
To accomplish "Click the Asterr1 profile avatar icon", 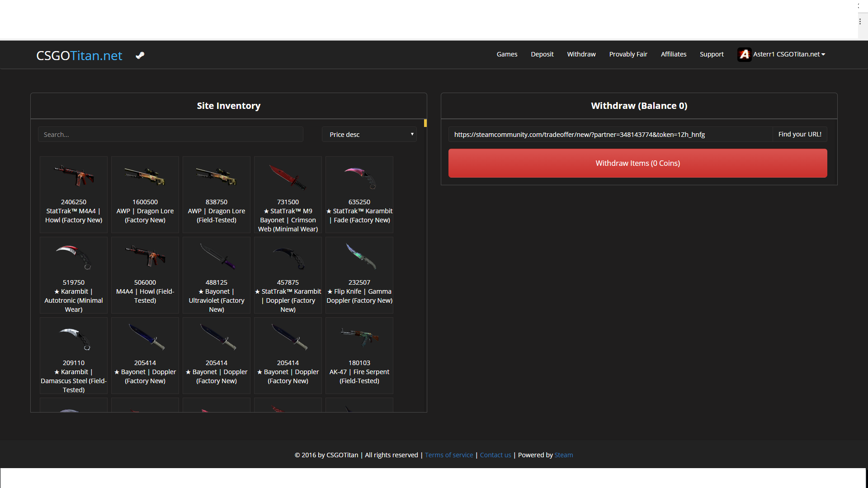I will point(744,54).
